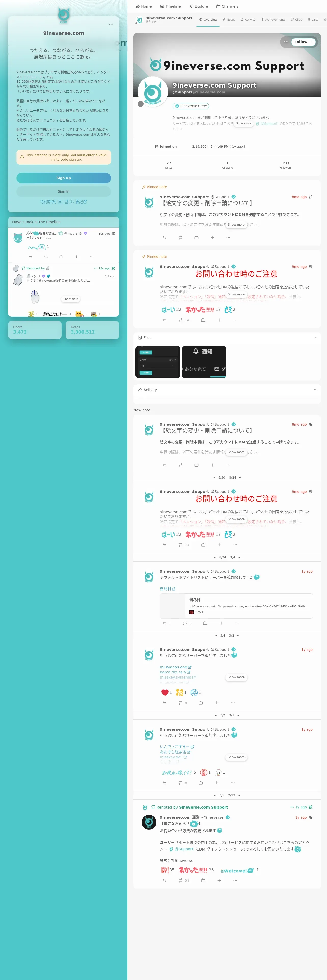This screenshot has height=980, width=327.
Task: Open the 皆尽村 link
Action: [x=168, y=589]
